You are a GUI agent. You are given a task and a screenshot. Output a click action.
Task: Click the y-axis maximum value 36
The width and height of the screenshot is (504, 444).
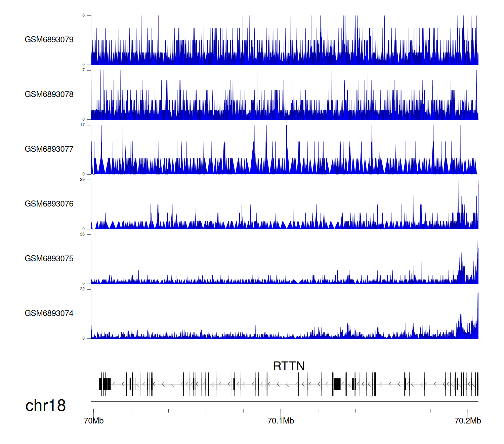point(82,234)
